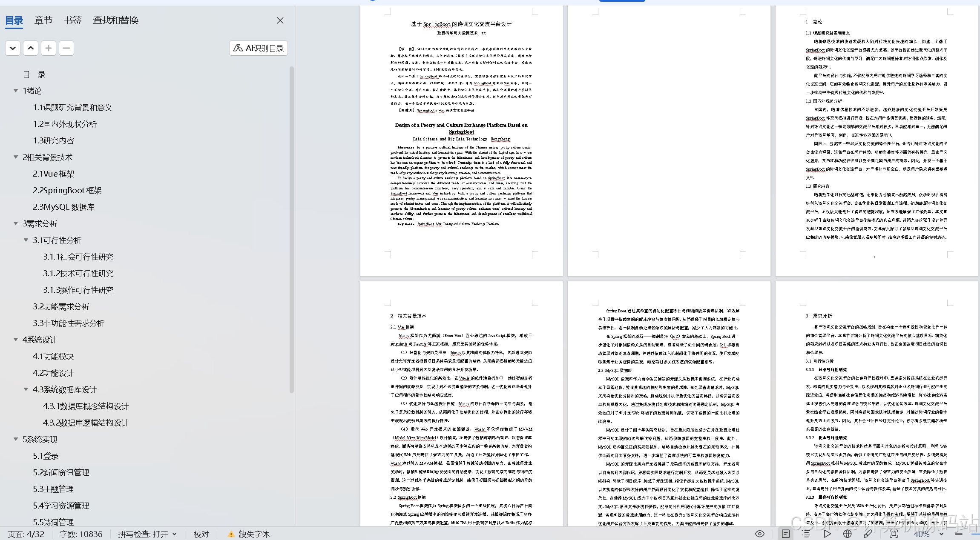The width and height of the screenshot is (980, 540).
Task: Go to 4.3.2数据库逻辑结构设计
Action: pos(86,423)
